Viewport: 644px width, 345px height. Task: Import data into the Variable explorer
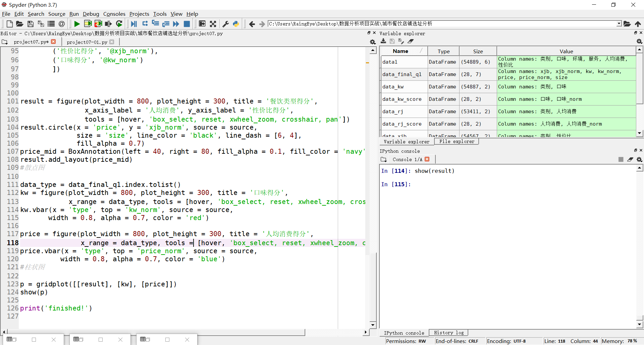click(x=383, y=41)
